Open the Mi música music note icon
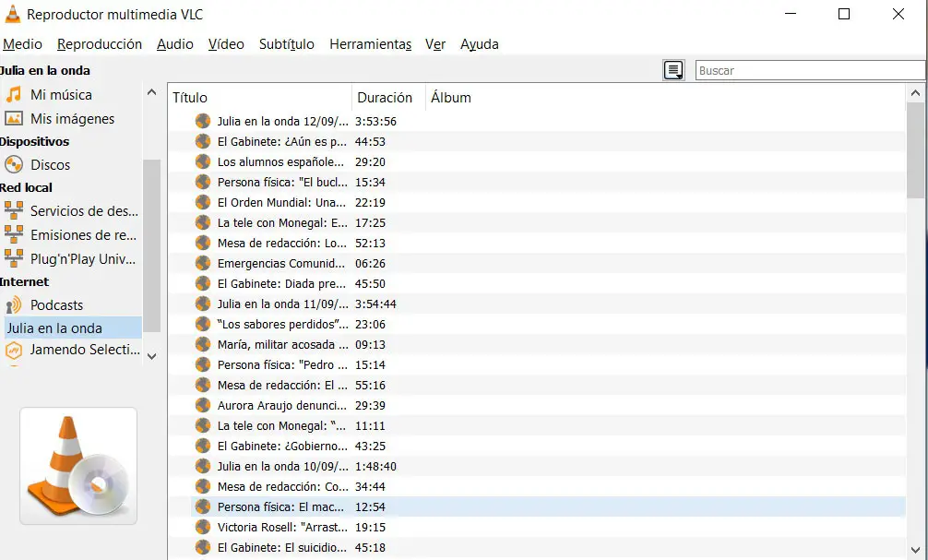This screenshot has width=928, height=560. [14, 94]
